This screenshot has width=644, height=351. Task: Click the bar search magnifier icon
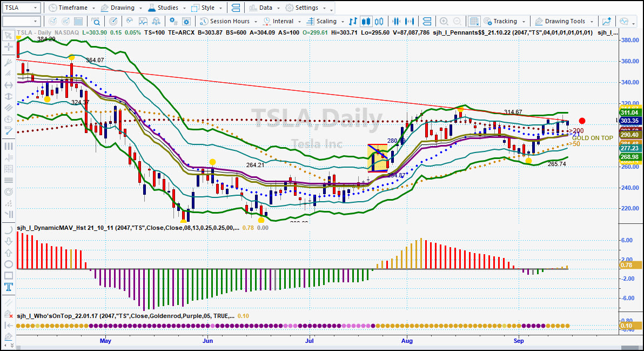(96, 22)
